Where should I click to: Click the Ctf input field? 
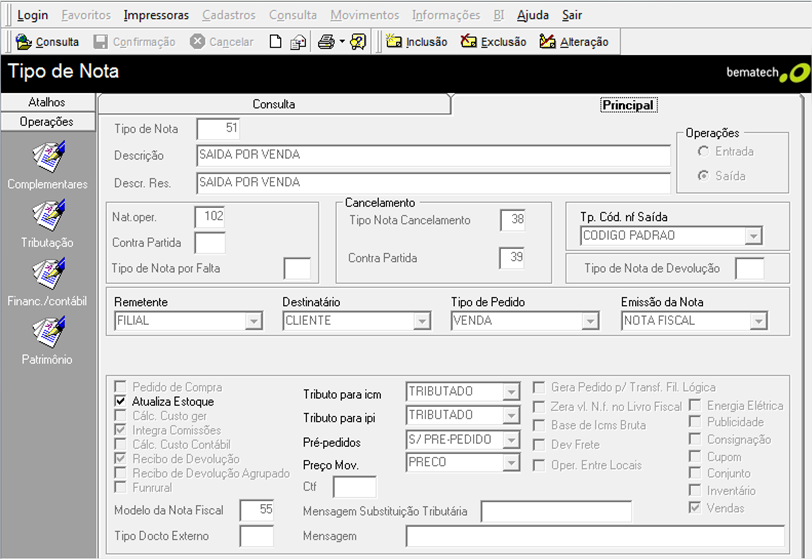click(355, 487)
